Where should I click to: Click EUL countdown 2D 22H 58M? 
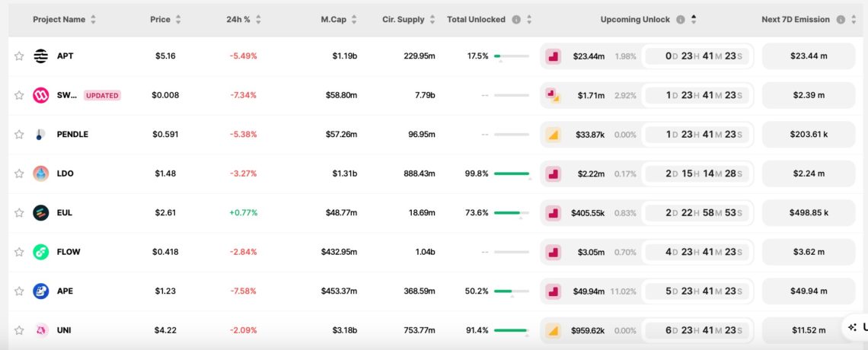point(697,213)
